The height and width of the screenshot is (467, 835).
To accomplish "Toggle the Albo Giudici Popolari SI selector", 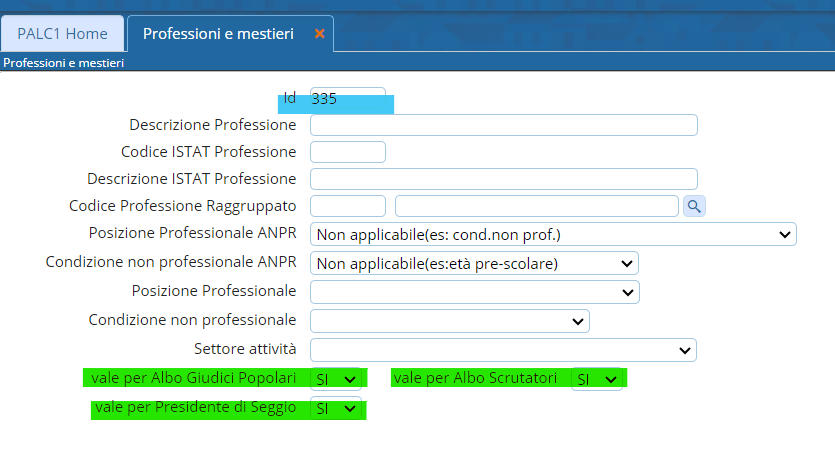I will [336, 379].
